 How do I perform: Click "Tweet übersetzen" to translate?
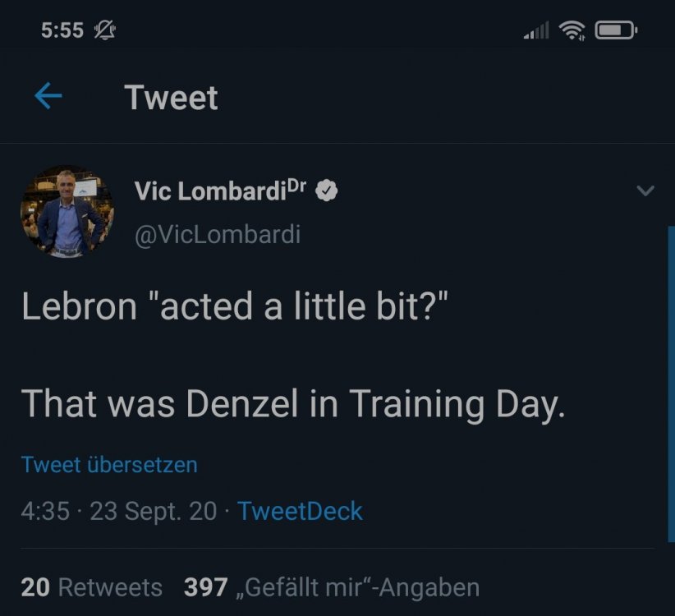pyautogui.click(x=109, y=465)
